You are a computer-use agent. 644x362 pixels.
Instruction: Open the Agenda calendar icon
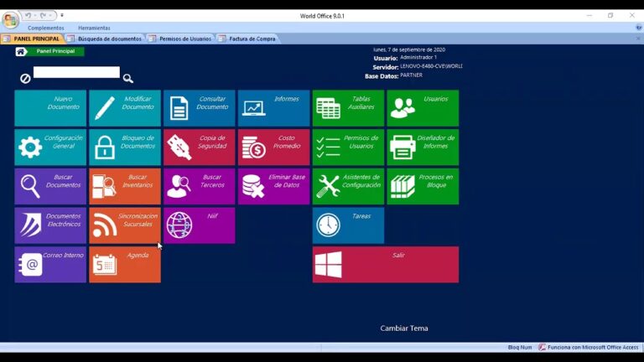pos(105,265)
